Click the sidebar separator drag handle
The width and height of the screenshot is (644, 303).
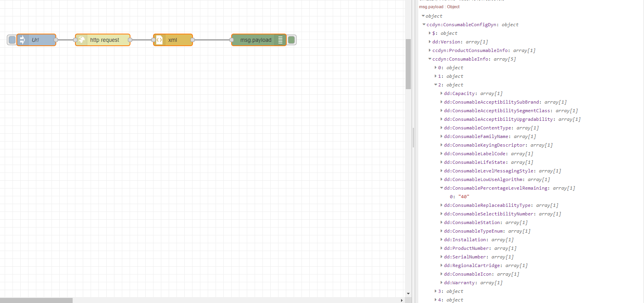pos(413,138)
